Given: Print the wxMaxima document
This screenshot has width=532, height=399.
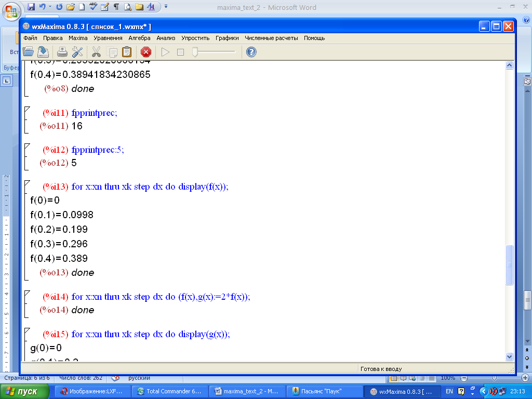Looking at the screenshot, I should coord(62,52).
